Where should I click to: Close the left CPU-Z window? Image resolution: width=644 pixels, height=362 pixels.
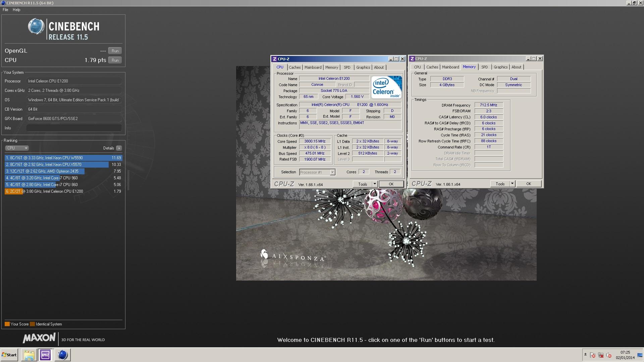(402, 59)
